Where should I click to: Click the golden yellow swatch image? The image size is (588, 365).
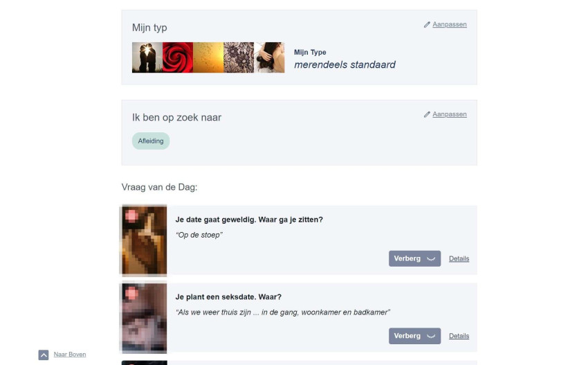[208, 57]
